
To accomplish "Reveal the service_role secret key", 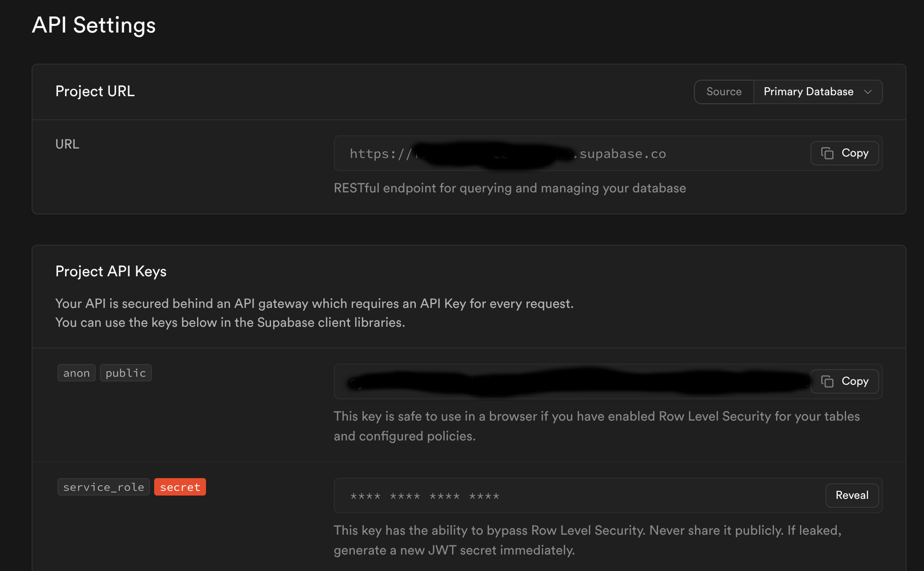I will [x=851, y=496].
